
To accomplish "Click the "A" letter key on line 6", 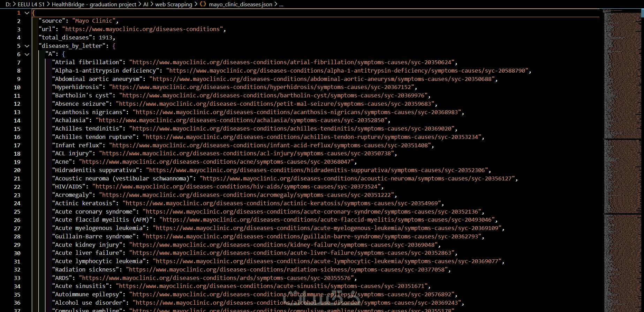I will coord(50,54).
